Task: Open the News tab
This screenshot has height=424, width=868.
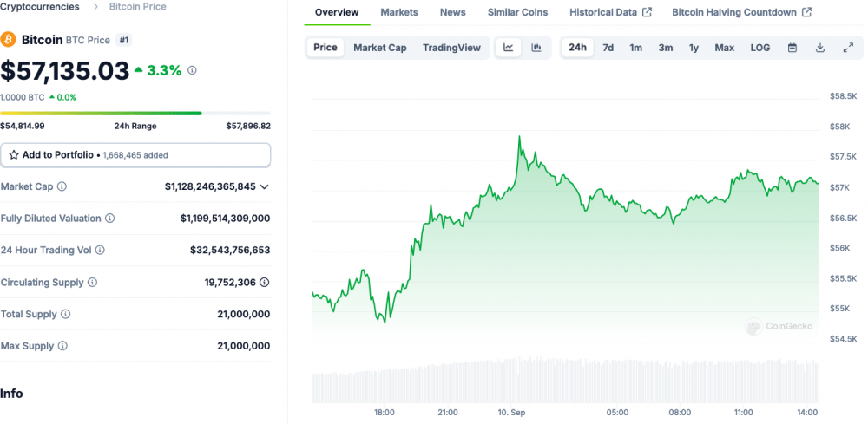Action: [x=453, y=12]
